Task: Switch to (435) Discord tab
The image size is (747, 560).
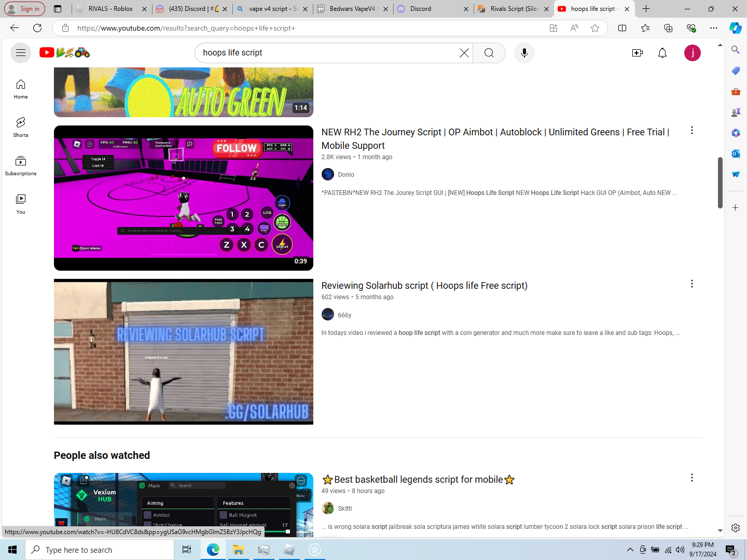Action: [x=192, y=9]
